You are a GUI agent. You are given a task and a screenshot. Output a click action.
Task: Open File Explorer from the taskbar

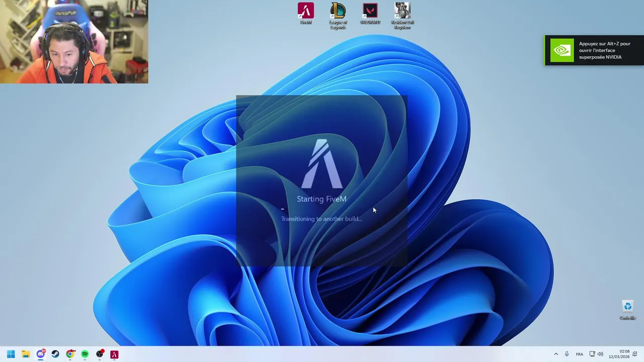tap(26, 354)
